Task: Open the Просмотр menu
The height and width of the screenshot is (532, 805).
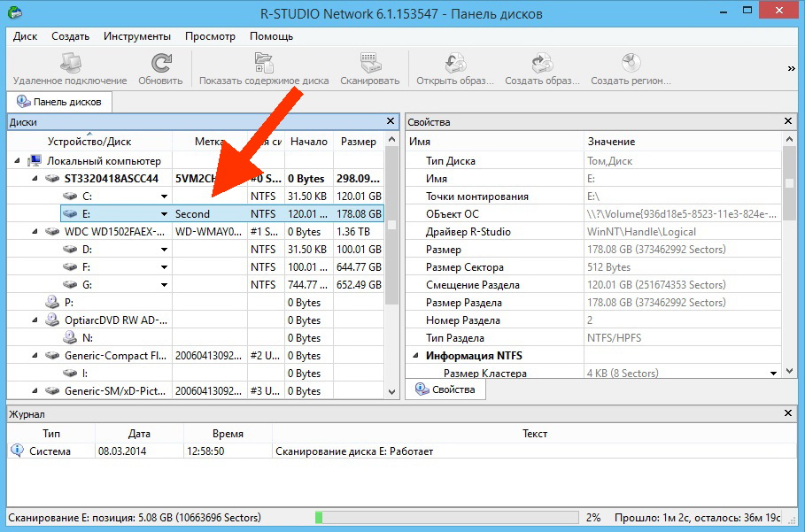Action: [210, 36]
